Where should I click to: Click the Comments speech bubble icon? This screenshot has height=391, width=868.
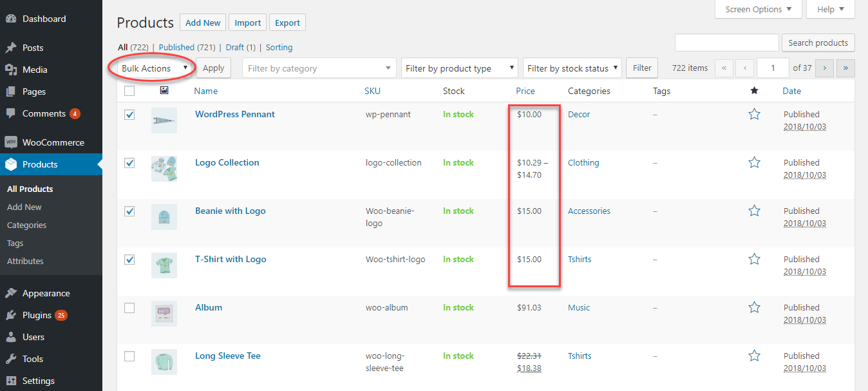[10, 113]
